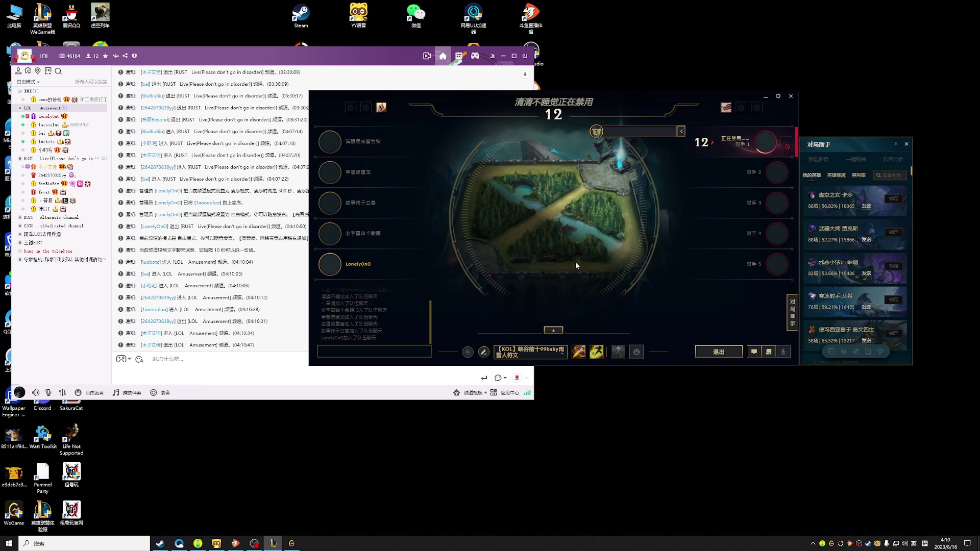Click 发送 for 武器大师 贾克斯
Image resolution: width=980 pixels, height=551 pixels.
tap(866, 240)
